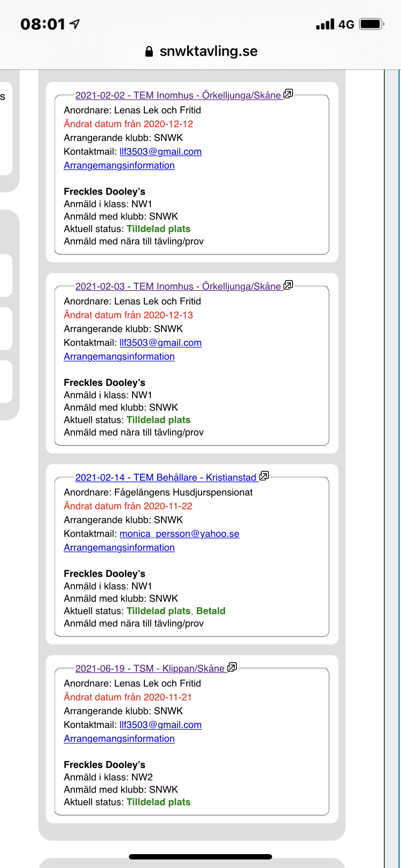This screenshot has height=868, width=401.
Task: Tap the home indicator bar at bottom
Action: click(x=200, y=857)
